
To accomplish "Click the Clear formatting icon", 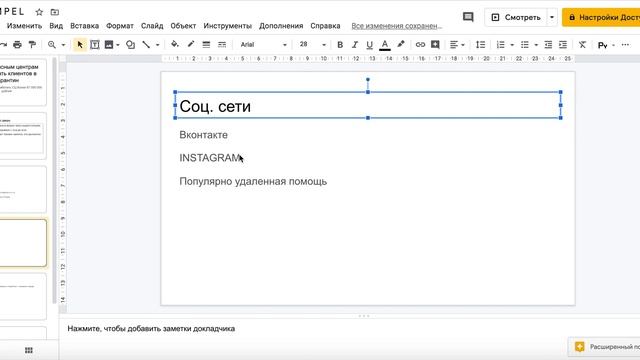I will (582, 45).
